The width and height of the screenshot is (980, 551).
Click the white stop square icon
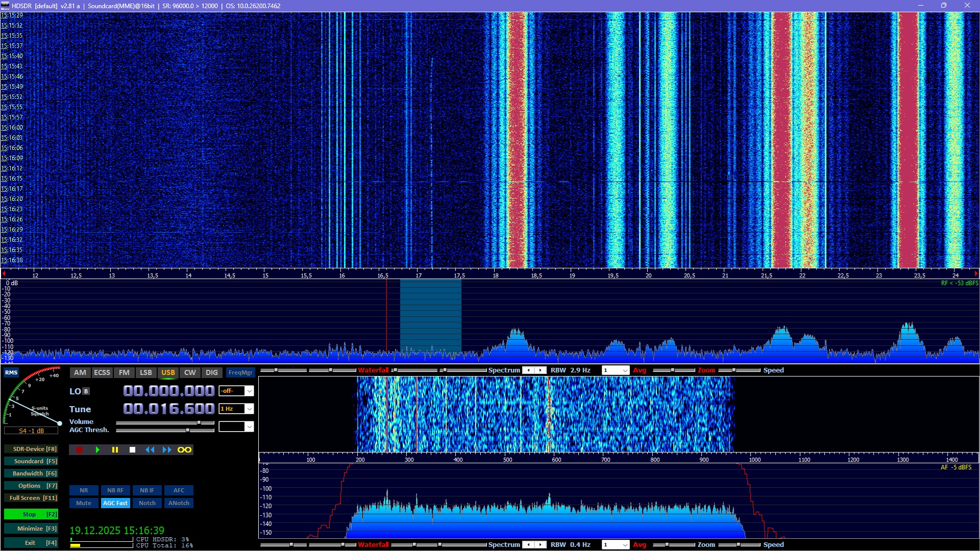[132, 449]
